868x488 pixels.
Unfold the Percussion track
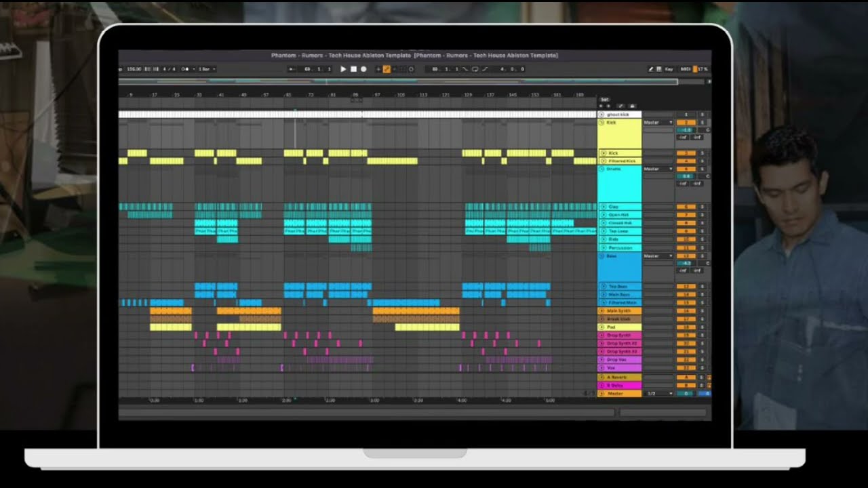click(604, 247)
